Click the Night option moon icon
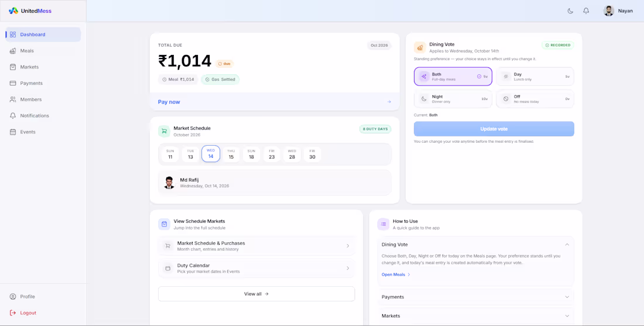 click(x=424, y=99)
